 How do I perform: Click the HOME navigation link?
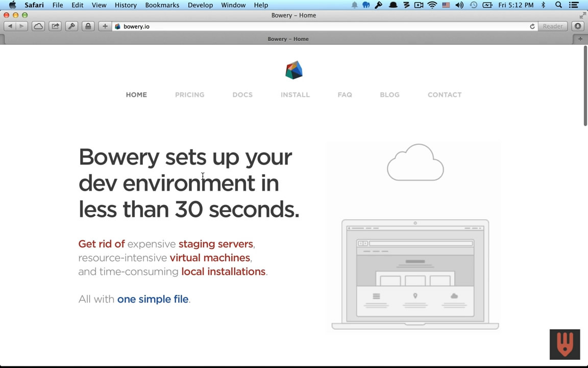[x=136, y=95]
